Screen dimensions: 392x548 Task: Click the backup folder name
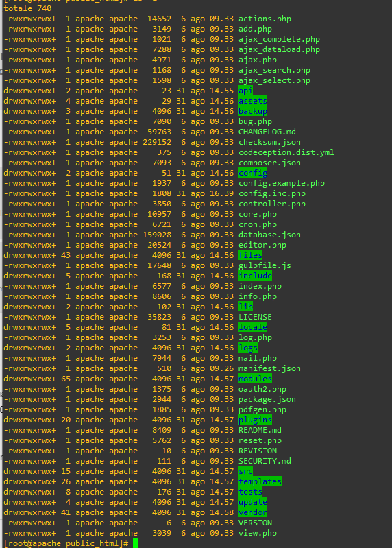pyautogui.click(x=253, y=112)
